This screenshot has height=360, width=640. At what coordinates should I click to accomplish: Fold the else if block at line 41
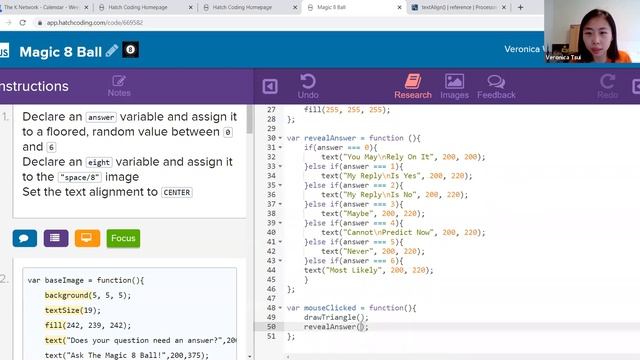[280, 242]
